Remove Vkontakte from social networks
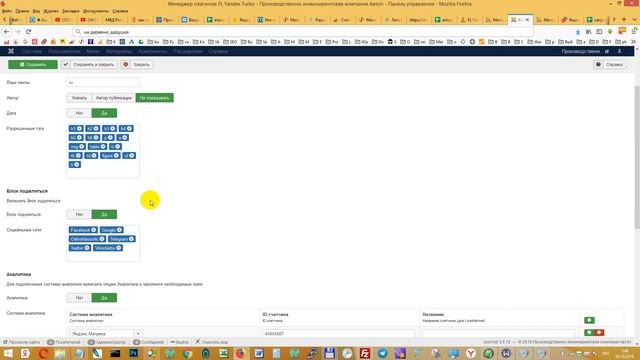This screenshot has height=360, width=640. point(118,248)
